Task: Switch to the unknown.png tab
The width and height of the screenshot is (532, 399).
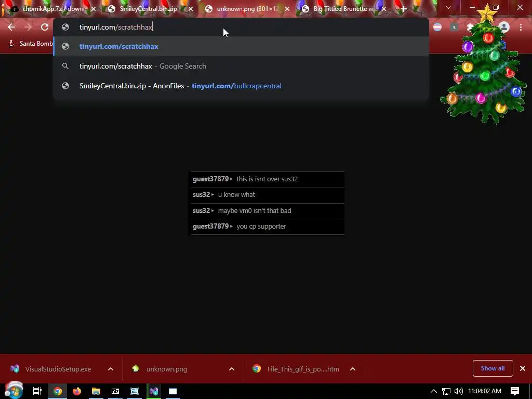Action: [248, 9]
